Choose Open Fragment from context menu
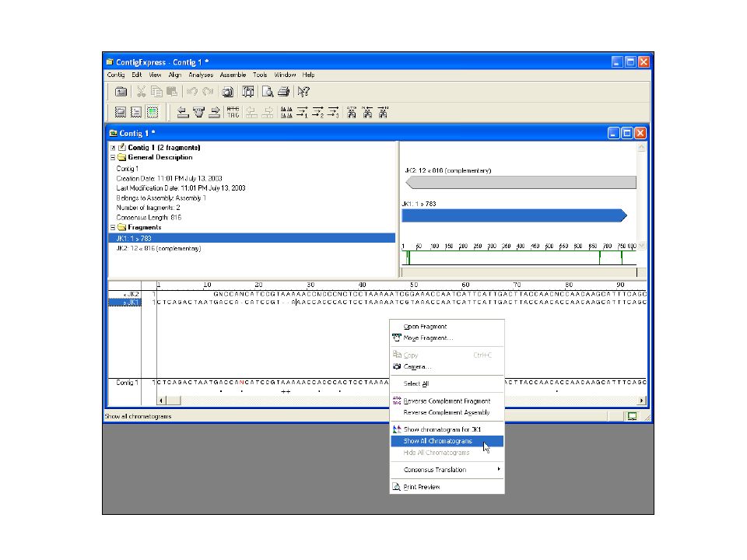 click(447, 327)
